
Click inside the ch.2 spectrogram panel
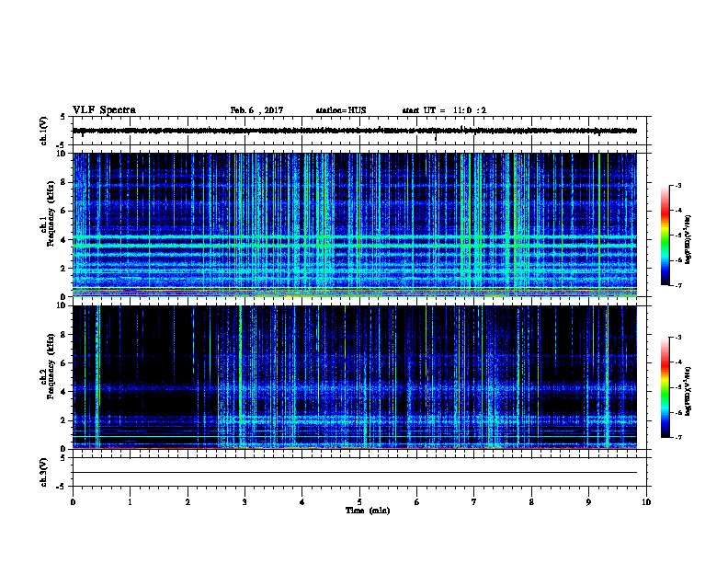click(x=355, y=377)
